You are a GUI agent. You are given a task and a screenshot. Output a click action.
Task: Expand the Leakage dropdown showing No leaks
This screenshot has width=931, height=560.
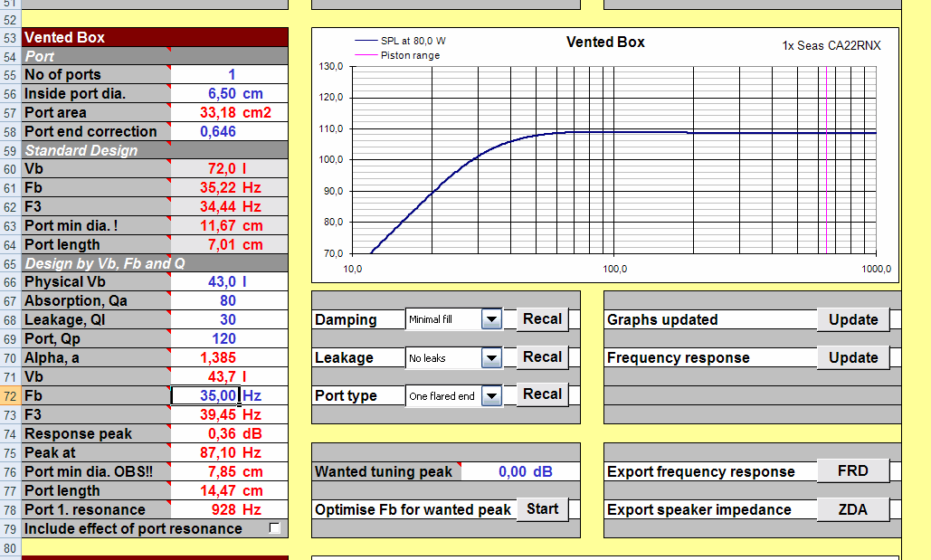(x=490, y=358)
